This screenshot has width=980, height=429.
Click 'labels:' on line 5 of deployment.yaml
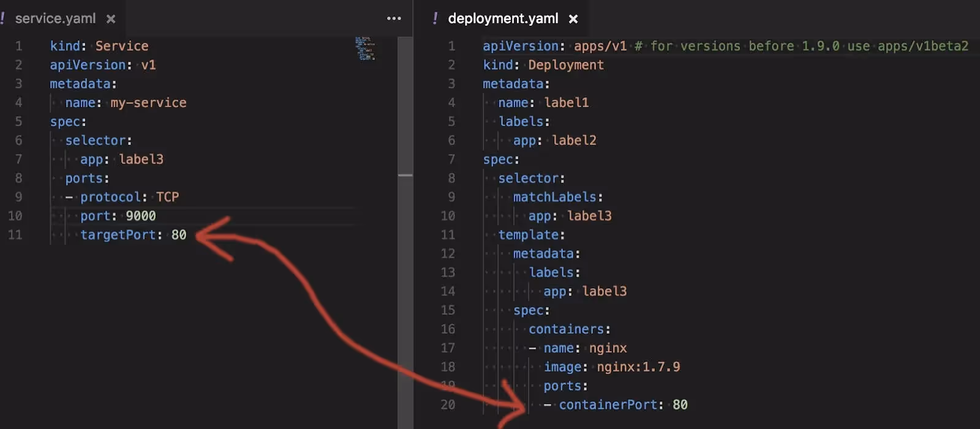pos(524,122)
